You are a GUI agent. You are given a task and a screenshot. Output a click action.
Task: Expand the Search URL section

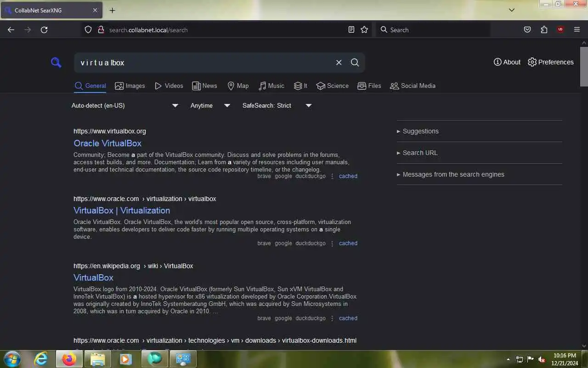pos(479,153)
